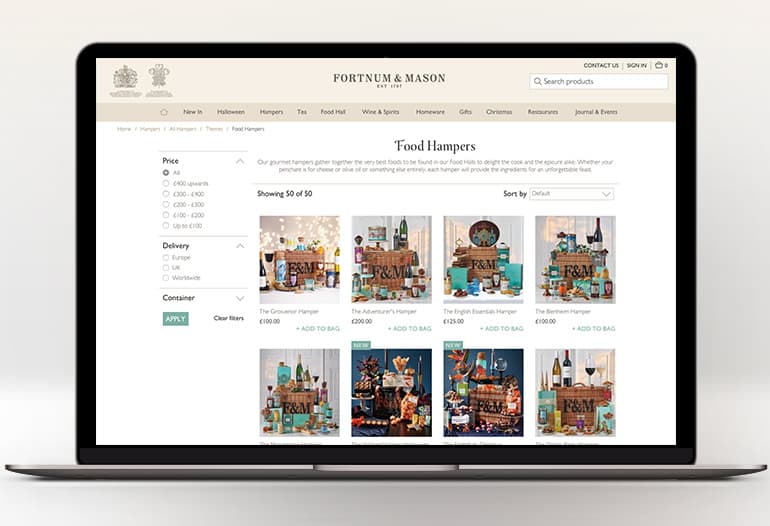The image size is (770, 526).
Task: Expand the Container filter section
Action: coord(240,298)
